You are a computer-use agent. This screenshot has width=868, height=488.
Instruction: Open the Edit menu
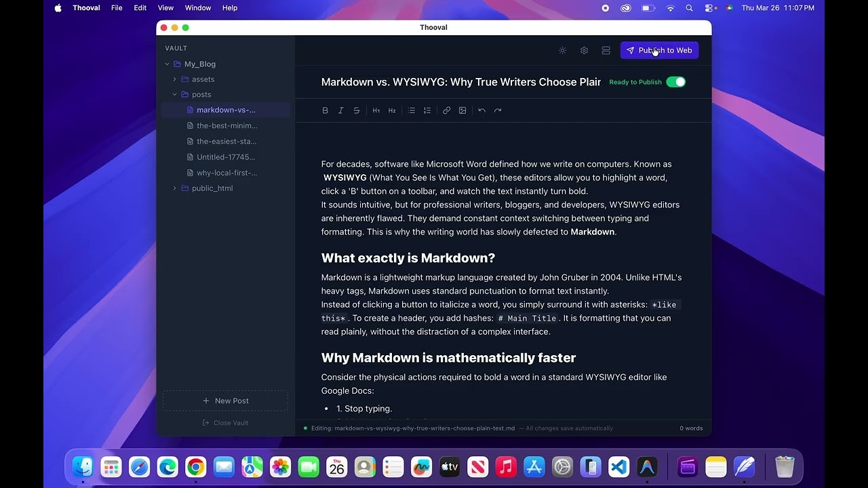coord(140,8)
